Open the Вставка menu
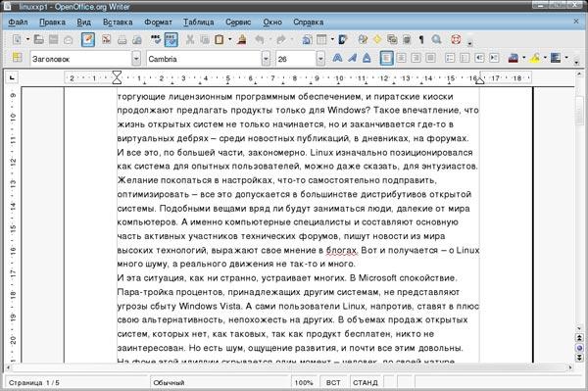The height and width of the screenshot is (391, 588). [118, 23]
